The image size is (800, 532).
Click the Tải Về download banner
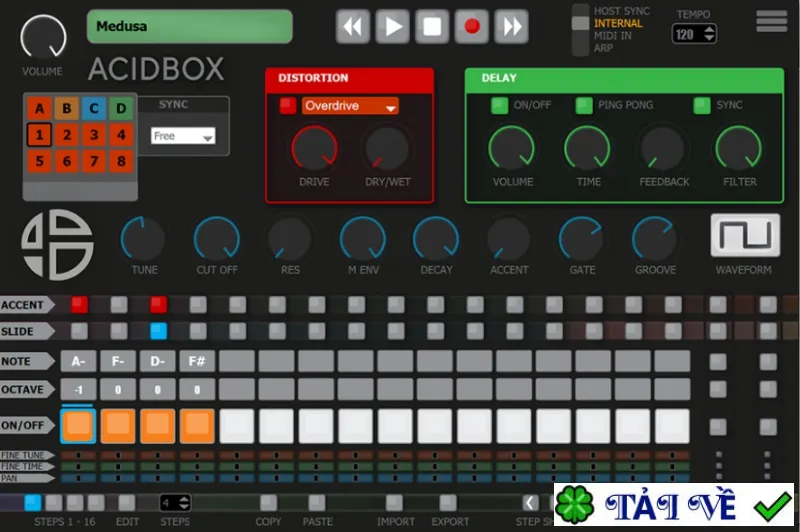tap(673, 504)
